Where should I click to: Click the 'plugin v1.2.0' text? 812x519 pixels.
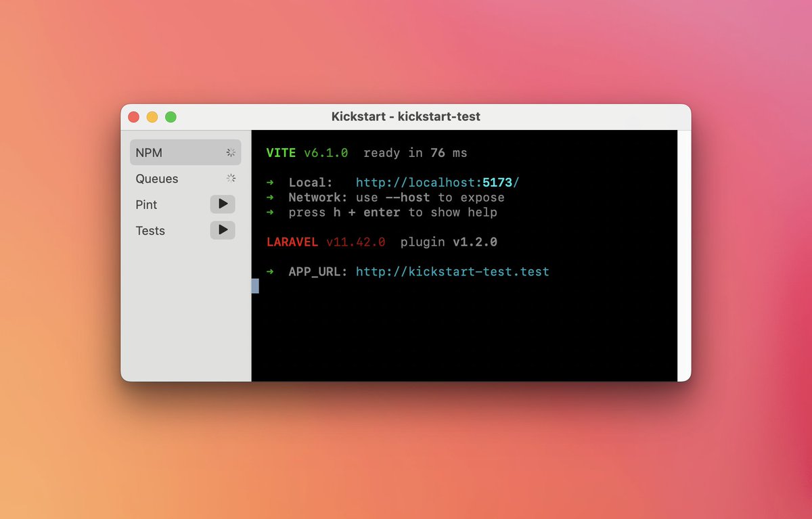click(449, 242)
